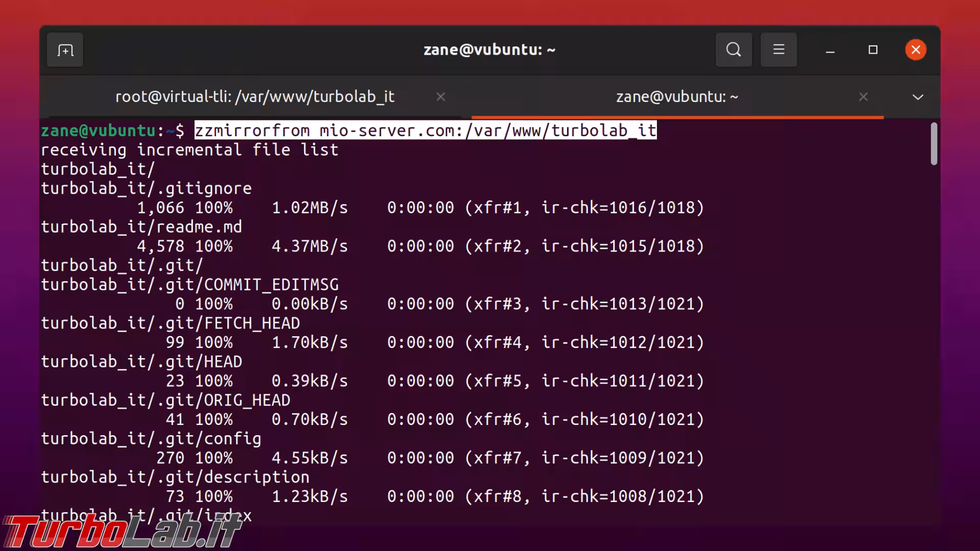980x551 pixels.
Task: Click the highlighted zzmirrorfrom command text
Action: [425, 131]
